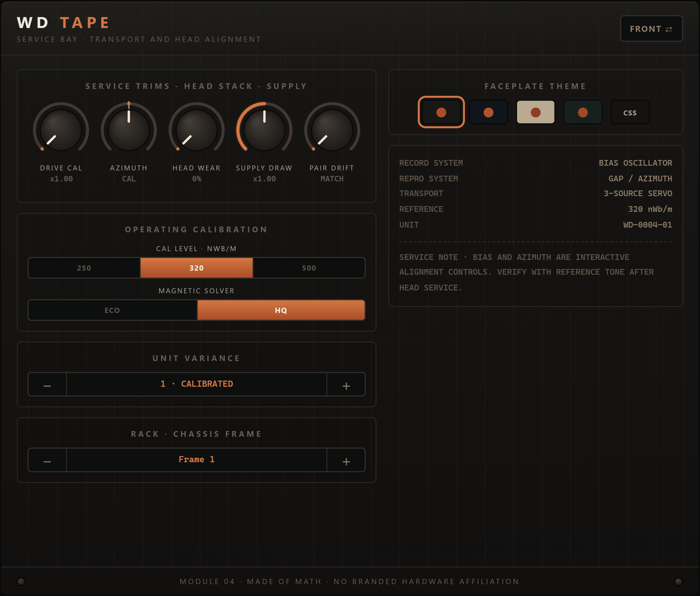Select the 500 cal level option
The width and height of the screenshot is (700, 596).
(x=309, y=268)
